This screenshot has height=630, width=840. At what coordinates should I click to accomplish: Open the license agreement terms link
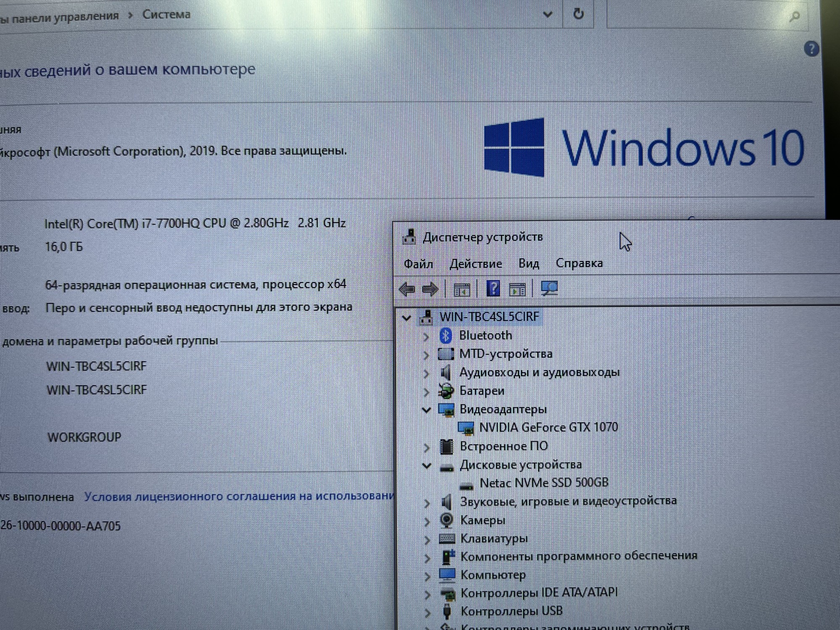(239, 496)
